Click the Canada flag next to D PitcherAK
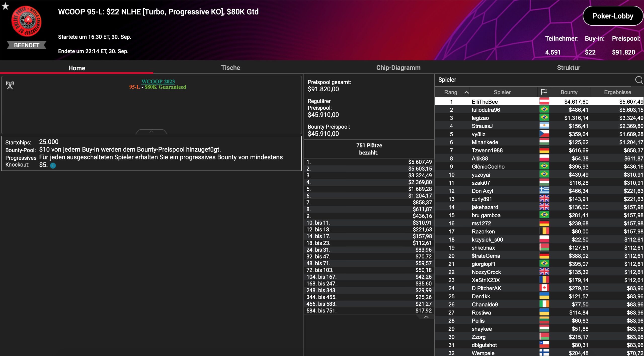The image size is (644, 356). [x=544, y=288]
